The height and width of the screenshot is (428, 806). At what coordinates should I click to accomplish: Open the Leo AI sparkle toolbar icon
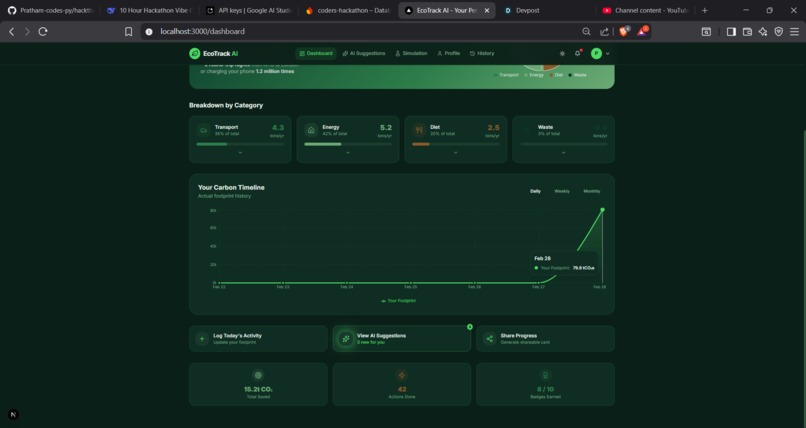click(763, 31)
